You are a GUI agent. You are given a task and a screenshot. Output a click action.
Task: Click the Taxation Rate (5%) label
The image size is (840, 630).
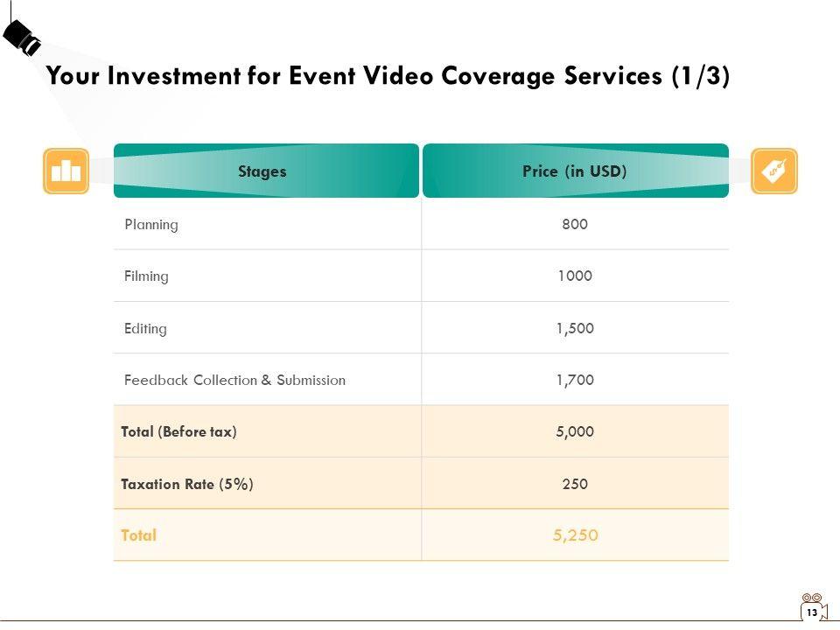[x=187, y=484]
